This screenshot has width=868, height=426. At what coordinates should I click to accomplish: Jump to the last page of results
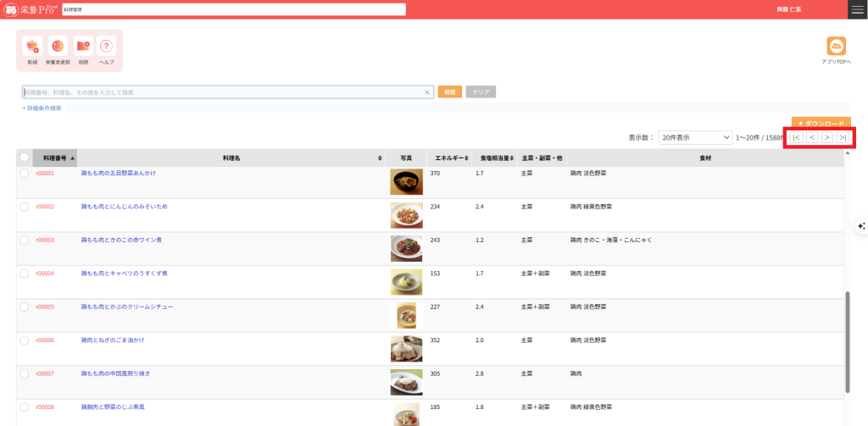point(843,137)
